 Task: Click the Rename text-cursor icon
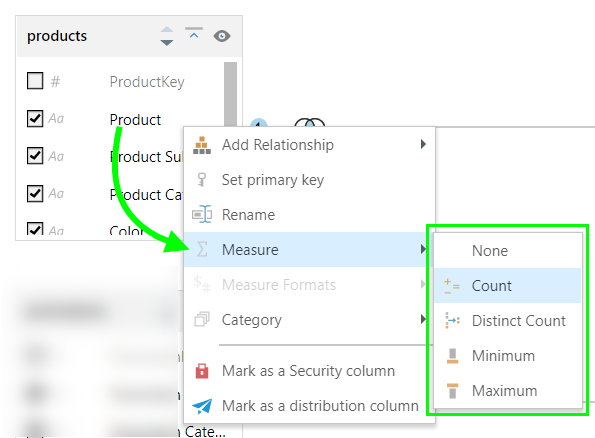click(x=202, y=214)
